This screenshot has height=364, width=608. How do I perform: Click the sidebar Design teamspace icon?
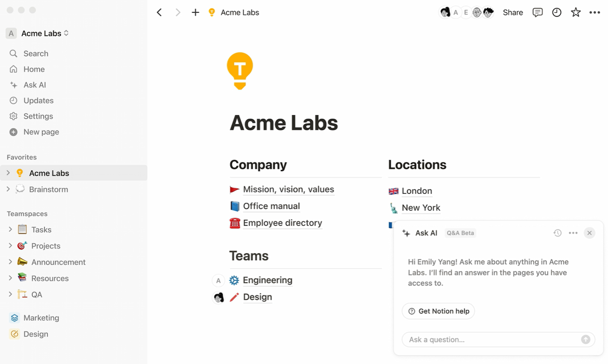(14, 334)
